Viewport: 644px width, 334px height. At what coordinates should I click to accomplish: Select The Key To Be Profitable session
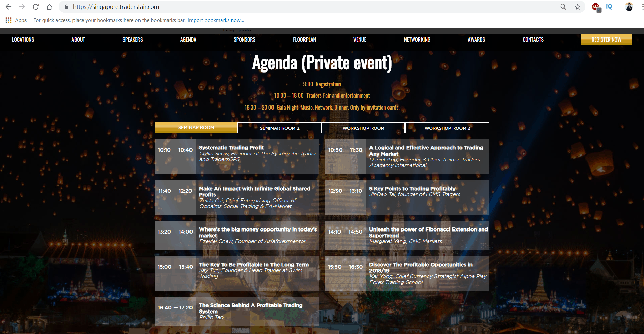click(254, 265)
